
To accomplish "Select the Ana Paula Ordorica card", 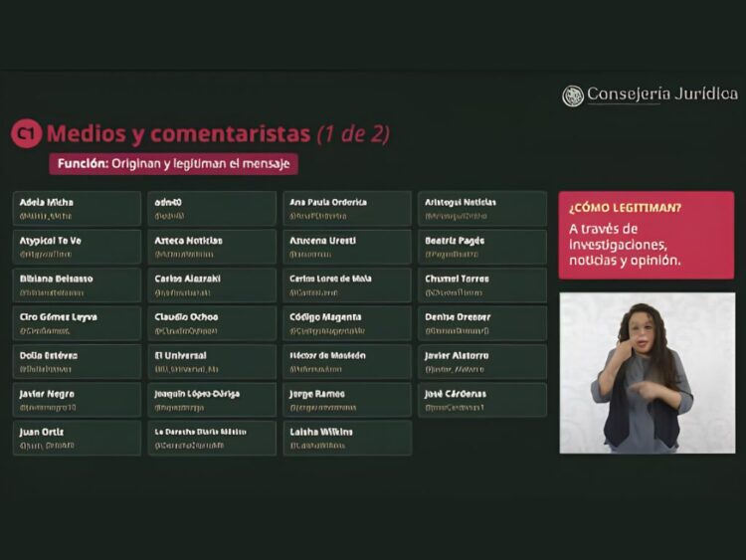I will coord(347,209).
